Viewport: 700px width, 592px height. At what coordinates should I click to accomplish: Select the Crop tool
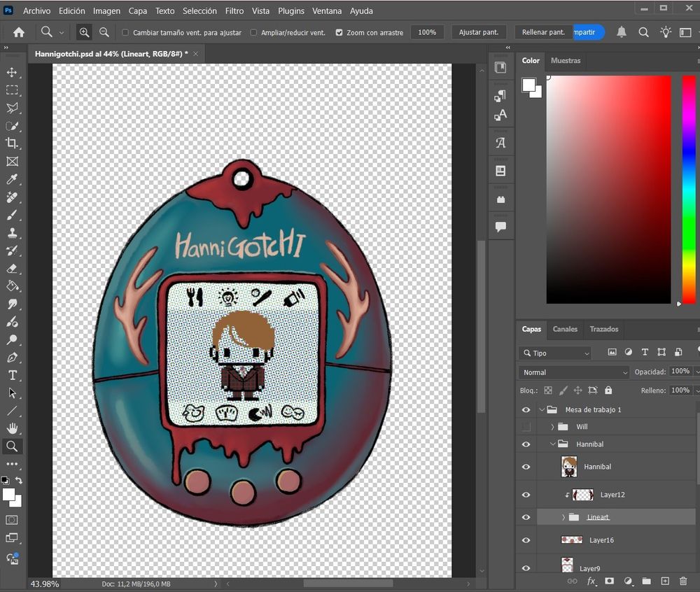point(12,143)
